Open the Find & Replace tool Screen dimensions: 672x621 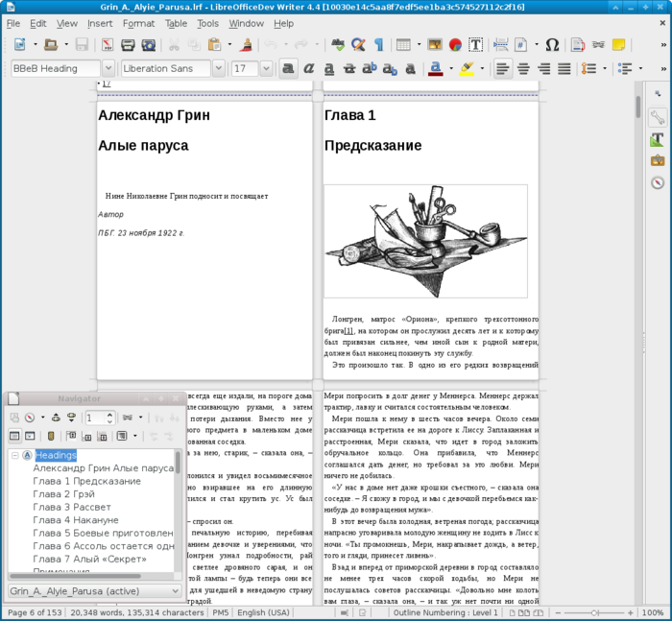[x=358, y=45]
